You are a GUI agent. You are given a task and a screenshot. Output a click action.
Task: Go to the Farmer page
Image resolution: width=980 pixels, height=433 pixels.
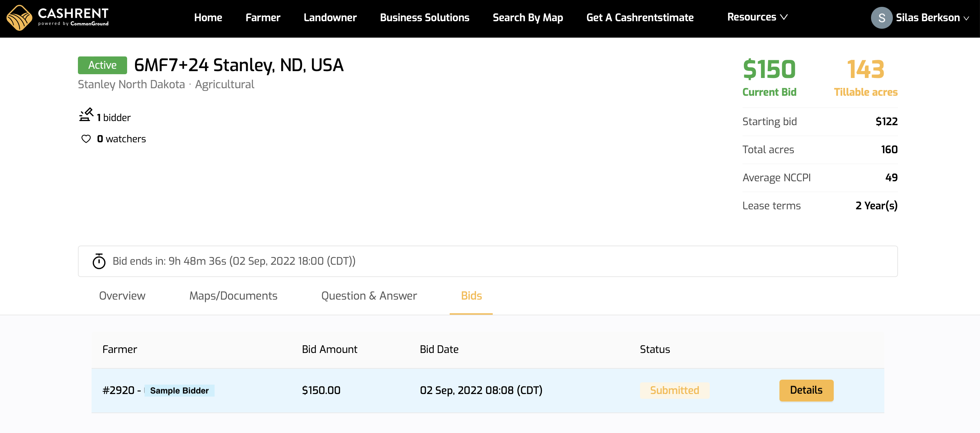[262, 17]
